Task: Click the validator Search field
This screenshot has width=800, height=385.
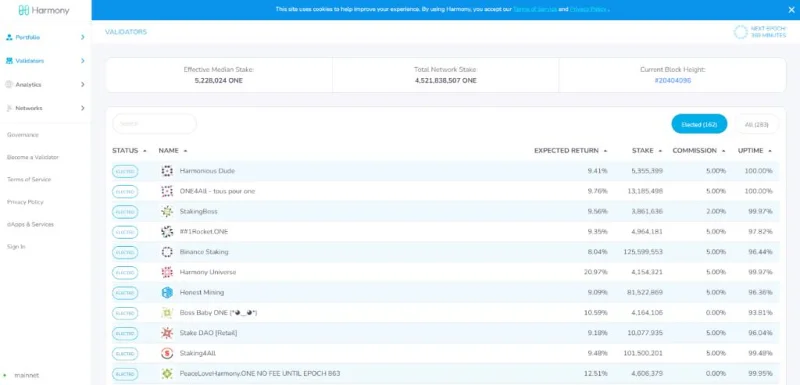Action: 154,124
